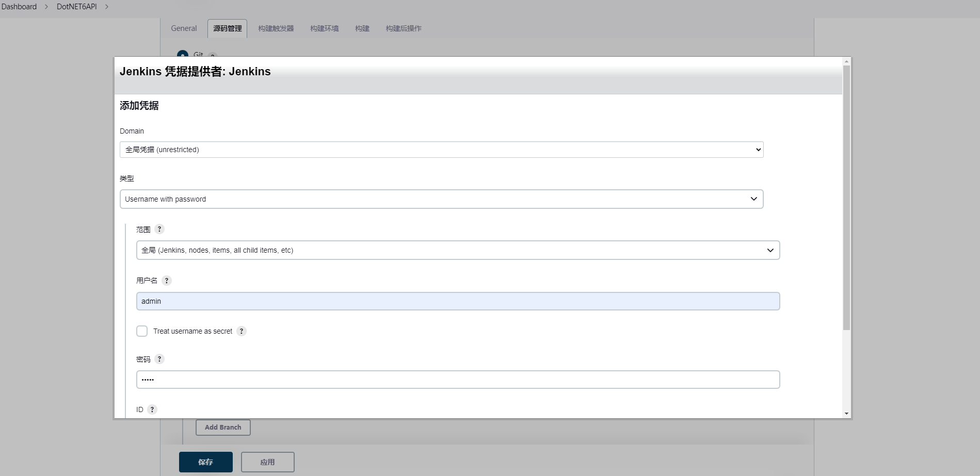
Task: Open the 类型 Username with password dropdown
Action: coord(441,199)
